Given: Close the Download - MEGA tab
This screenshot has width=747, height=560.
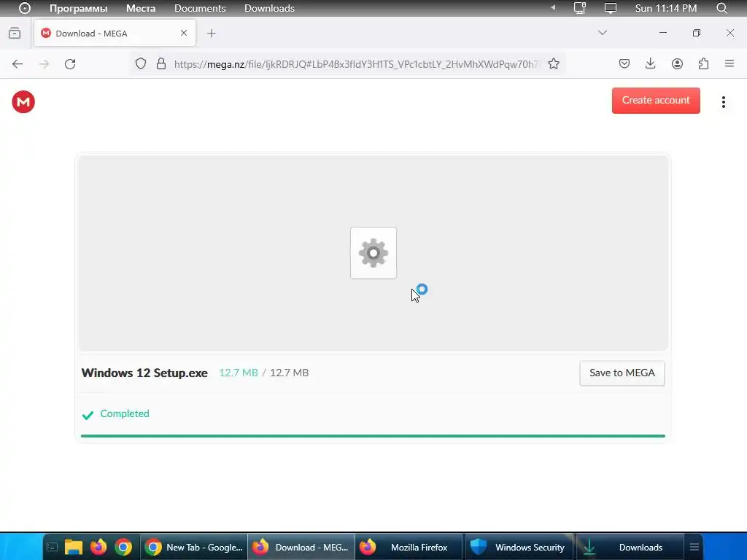Looking at the screenshot, I should (184, 33).
